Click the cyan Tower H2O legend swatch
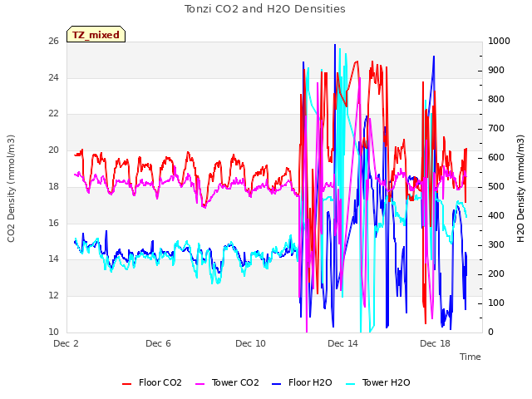The image size is (532, 399). tap(350, 384)
